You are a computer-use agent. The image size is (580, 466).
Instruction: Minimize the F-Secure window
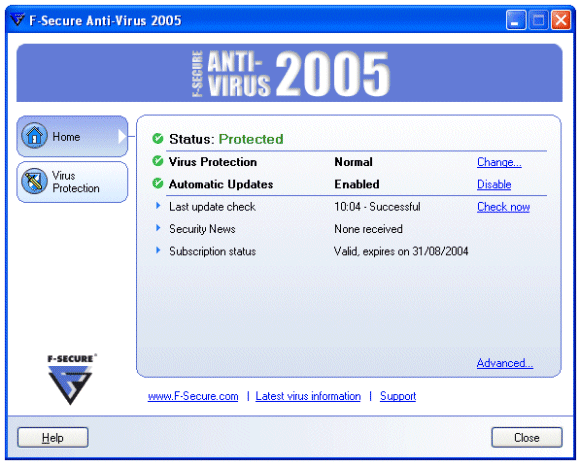click(516, 20)
